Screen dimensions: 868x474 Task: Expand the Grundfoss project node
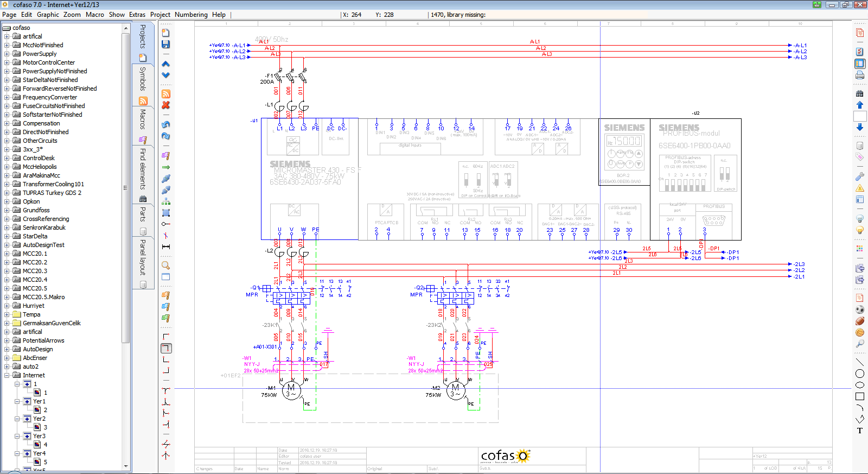click(x=7, y=210)
